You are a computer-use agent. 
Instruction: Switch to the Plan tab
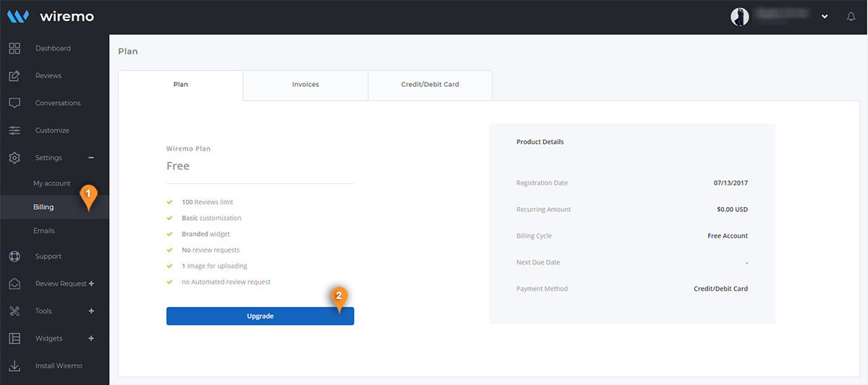click(x=181, y=85)
